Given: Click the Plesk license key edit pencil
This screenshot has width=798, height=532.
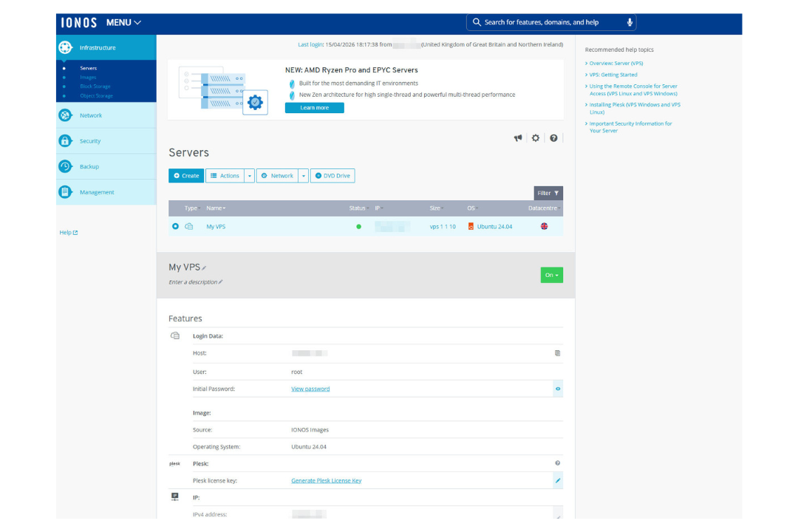Looking at the screenshot, I should click(x=558, y=480).
